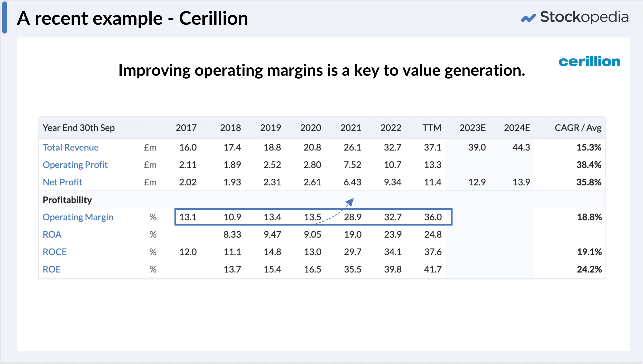Click the cerillion brand logo
The width and height of the screenshot is (643, 364).
(590, 61)
